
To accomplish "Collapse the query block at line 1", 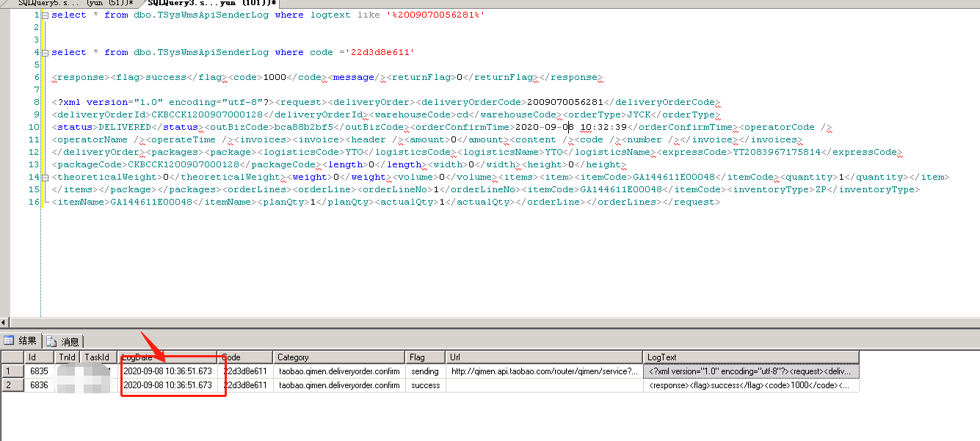I will pos(46,15).
